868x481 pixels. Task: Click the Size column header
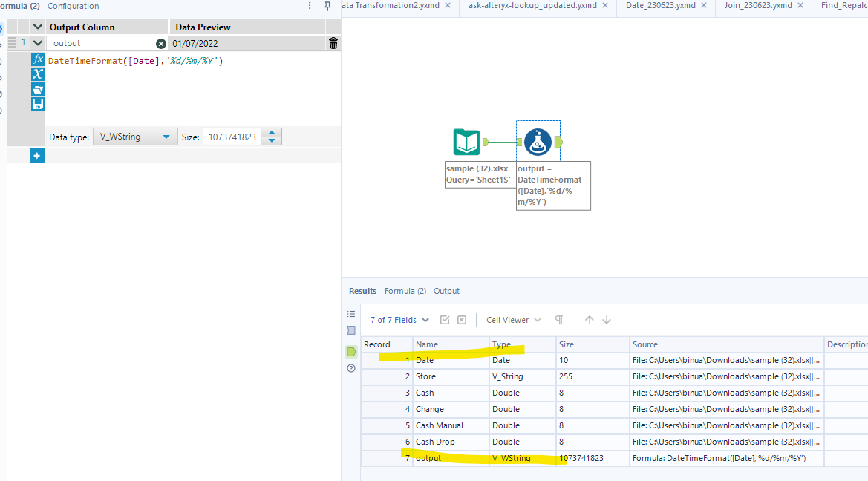[x=593, y=344]
